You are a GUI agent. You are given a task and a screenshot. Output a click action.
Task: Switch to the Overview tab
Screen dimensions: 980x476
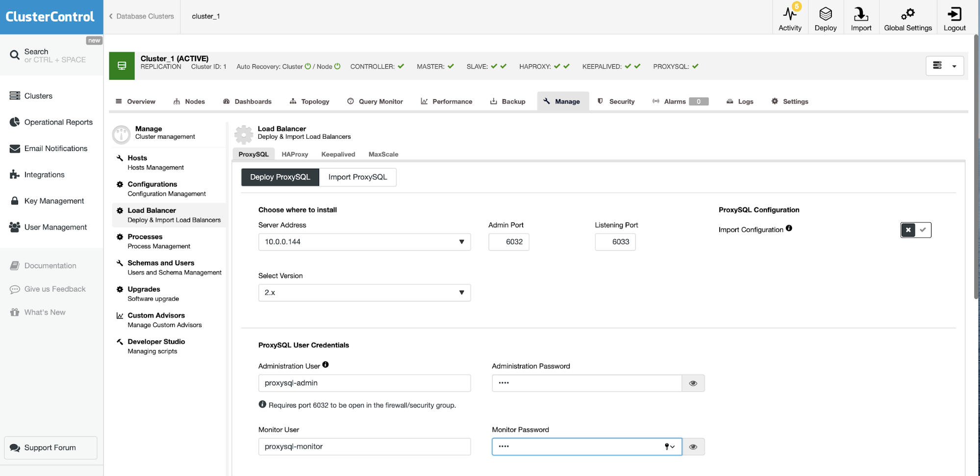136,101
